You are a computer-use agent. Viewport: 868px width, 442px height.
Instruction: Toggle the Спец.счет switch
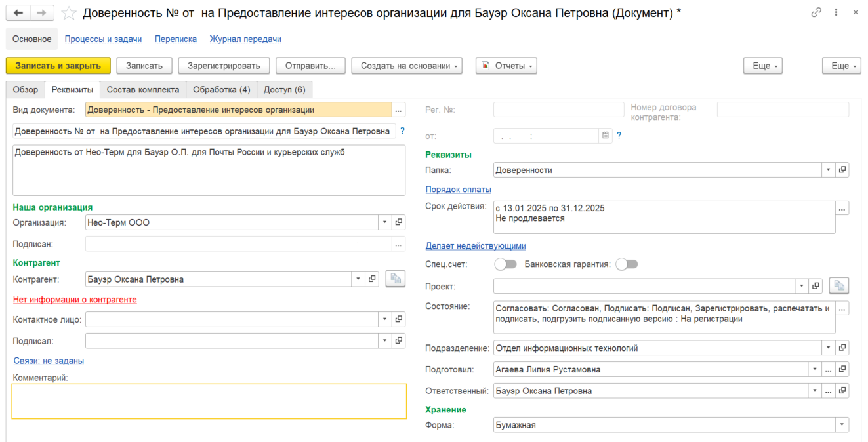point(506,264)
